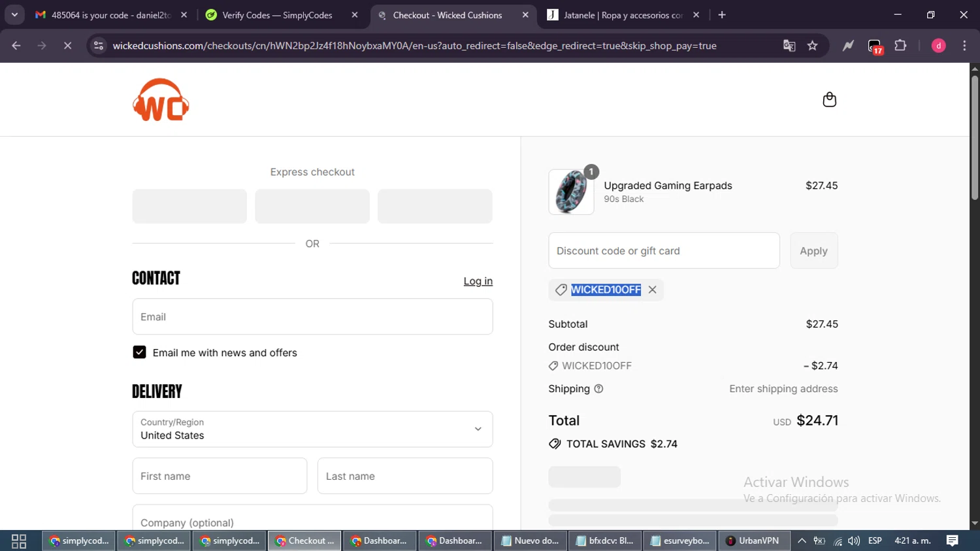Click the TOTAL SAVINGS $2.74 text
The image size is (980, 551).
(621, 444)
